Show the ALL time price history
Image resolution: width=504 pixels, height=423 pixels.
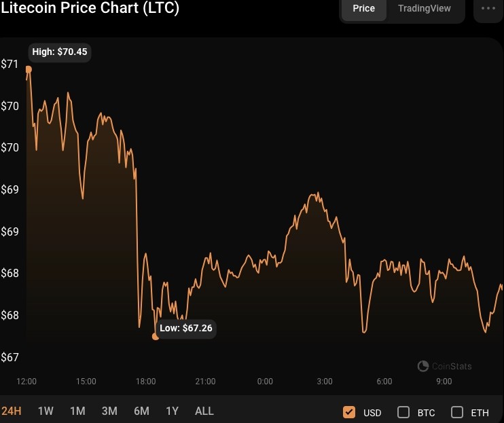pos(204,411)
